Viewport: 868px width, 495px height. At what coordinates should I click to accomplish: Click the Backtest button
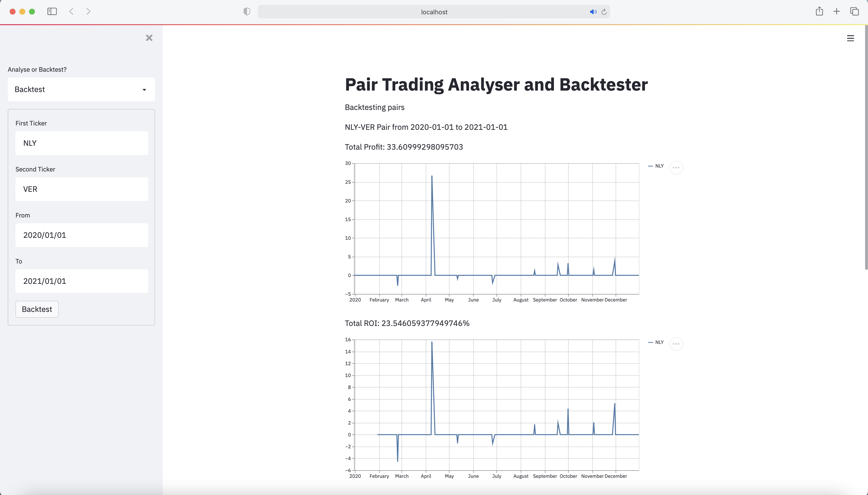pos(37,309)
